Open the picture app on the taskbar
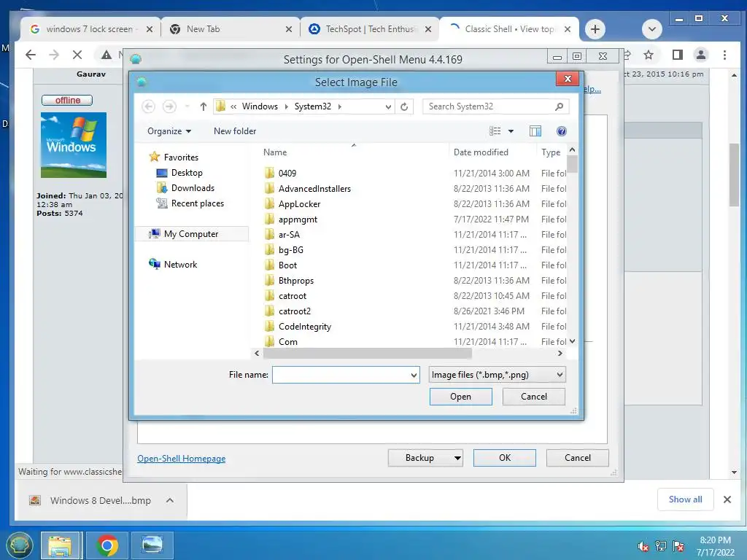Viewport: 747px width, 560px height. click(x=152, y=545)
